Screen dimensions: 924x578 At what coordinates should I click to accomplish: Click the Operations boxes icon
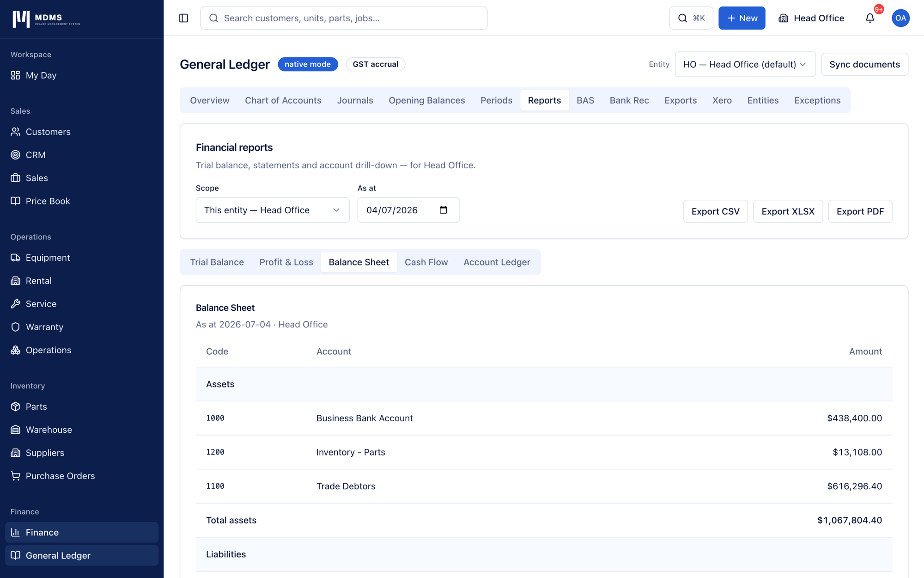tap(16, 350)
